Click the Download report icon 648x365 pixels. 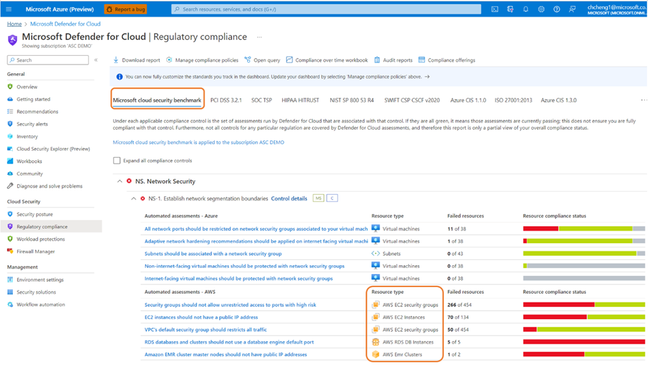pyautogui.click(x=116, y=60)
